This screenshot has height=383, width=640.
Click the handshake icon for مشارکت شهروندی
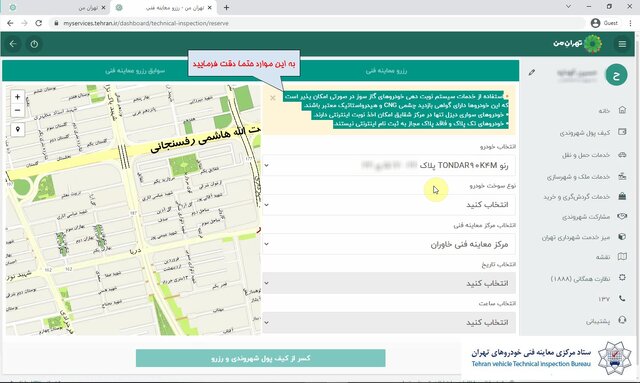click(622, 216)
